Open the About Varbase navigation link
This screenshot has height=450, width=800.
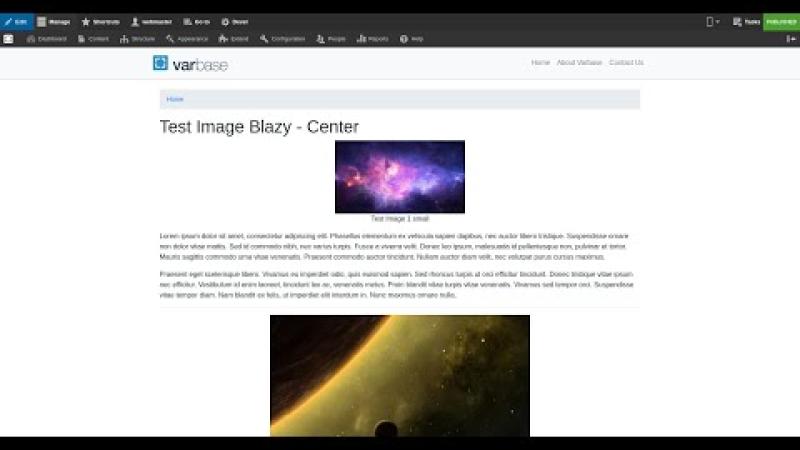click(579, 62)
